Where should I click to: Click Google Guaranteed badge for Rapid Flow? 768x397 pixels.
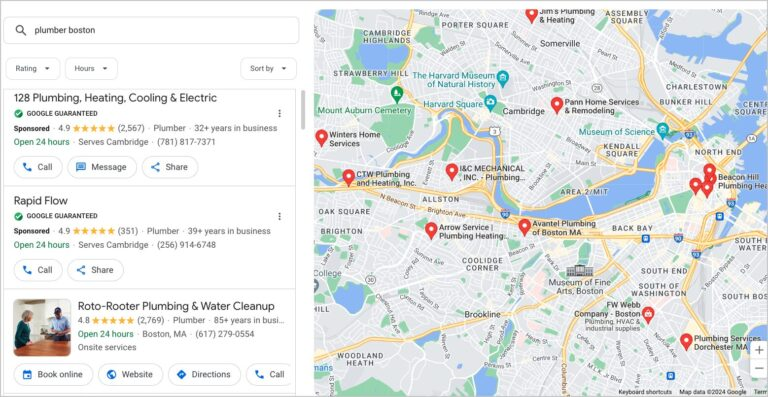coord(56,216)
